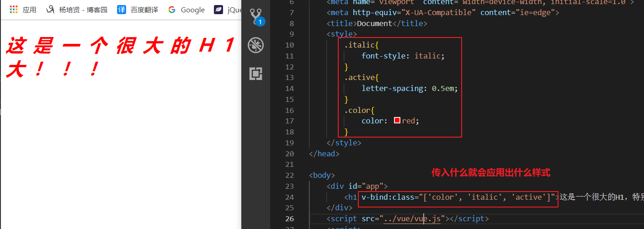Open VS Code Extensions view
This screenshot has height=229, width=644.
point(256,74)
